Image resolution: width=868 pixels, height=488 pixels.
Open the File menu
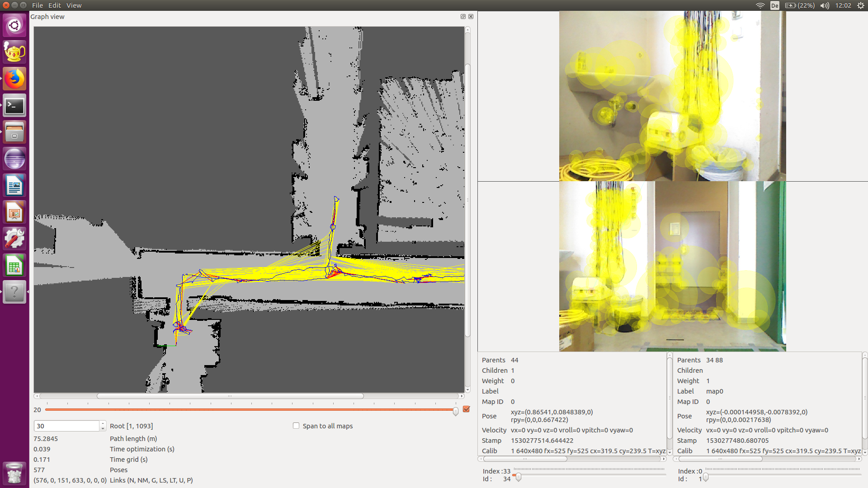coord(38,5)
